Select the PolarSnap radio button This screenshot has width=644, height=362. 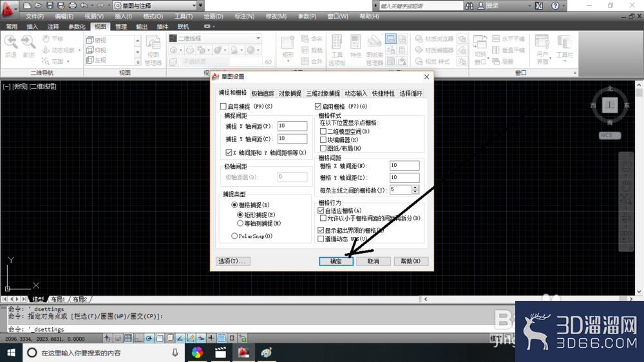(x=234, y=236)
